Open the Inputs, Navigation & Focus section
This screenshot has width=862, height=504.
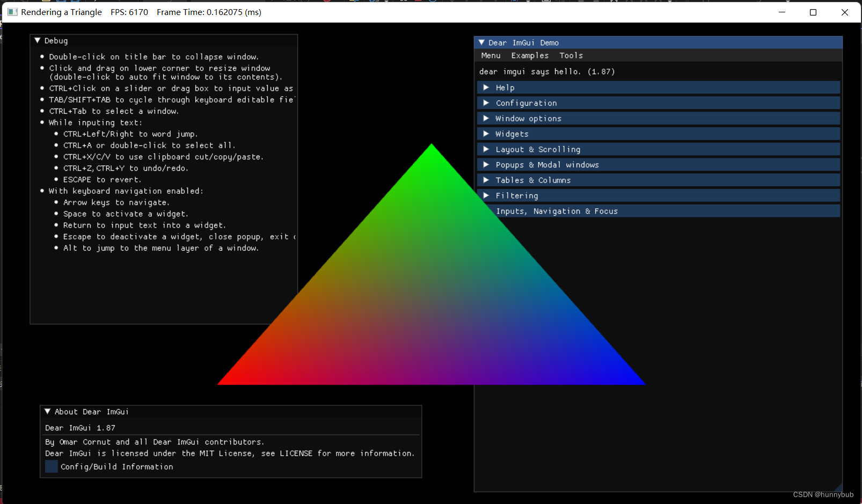[x=557, y=211]
